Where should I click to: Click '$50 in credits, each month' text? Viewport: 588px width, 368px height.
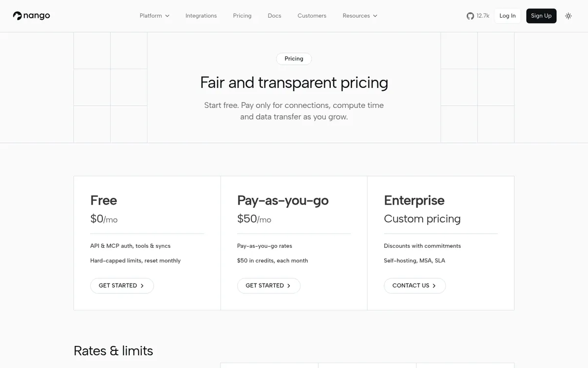point(272,261)
